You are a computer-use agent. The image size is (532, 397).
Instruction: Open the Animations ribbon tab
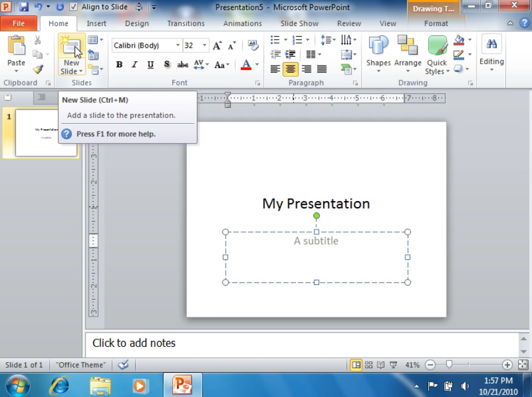(242, 24)
